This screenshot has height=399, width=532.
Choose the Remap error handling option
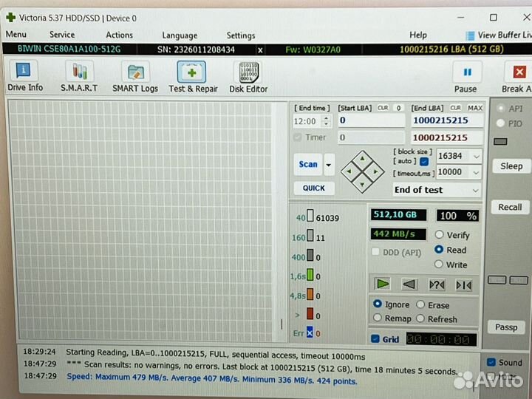click(x=378, y=318)
